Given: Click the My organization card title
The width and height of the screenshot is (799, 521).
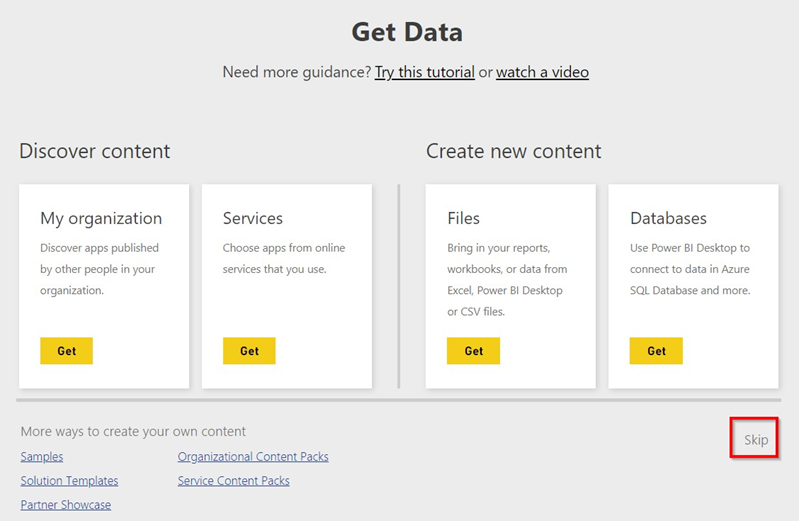Looking at the screenshot, I should pos(101,218).
